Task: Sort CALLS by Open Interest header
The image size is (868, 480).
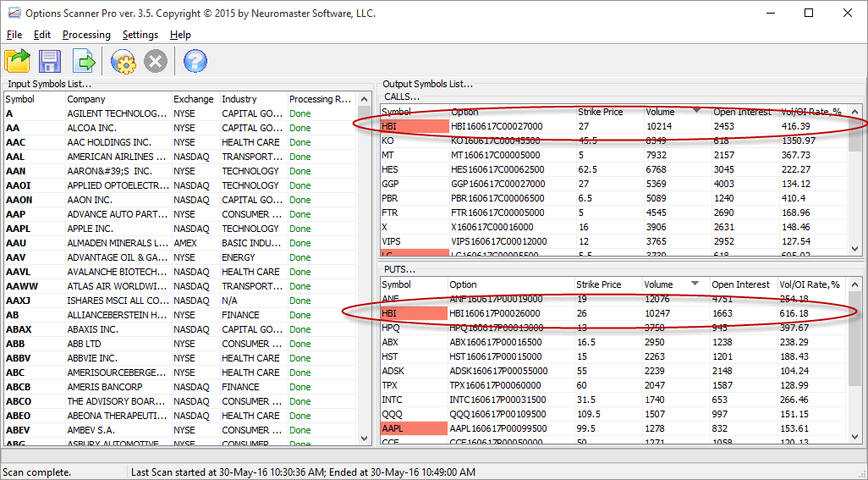Action: 744,112
